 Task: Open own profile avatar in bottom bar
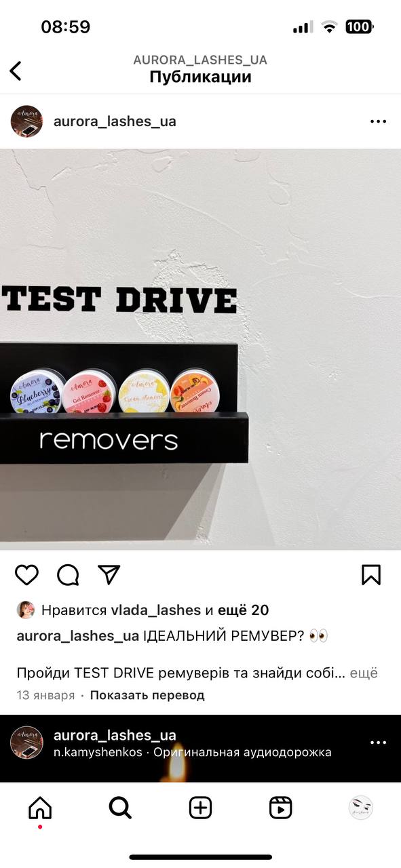tap(361, 808)
